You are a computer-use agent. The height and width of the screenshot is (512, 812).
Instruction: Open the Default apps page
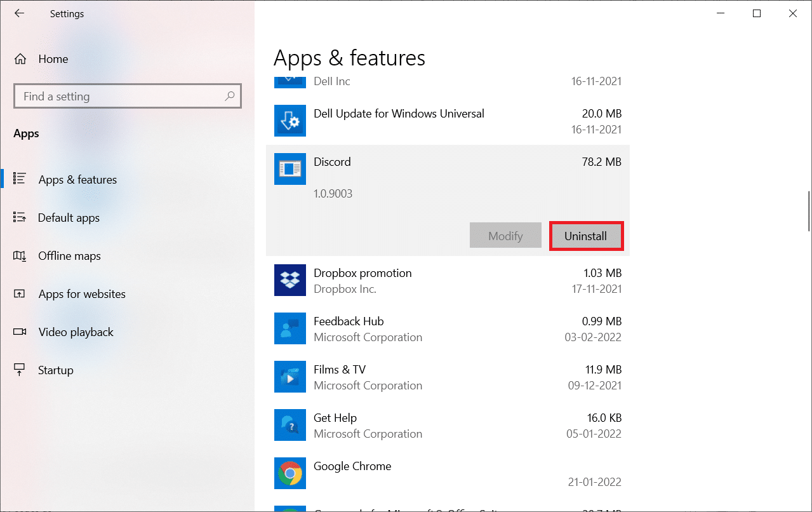[x=127, y=218]
